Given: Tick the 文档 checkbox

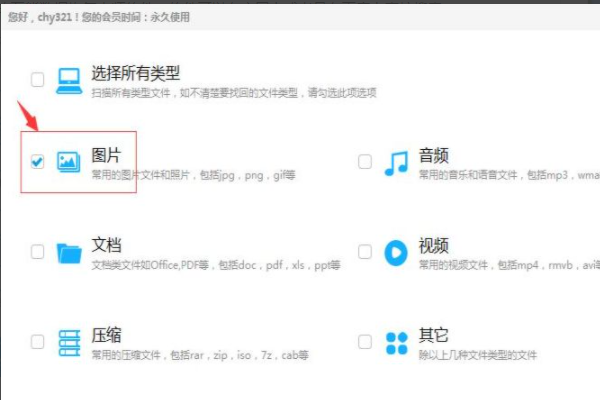Looking at the screenshot, I should [x=38, y=252].
